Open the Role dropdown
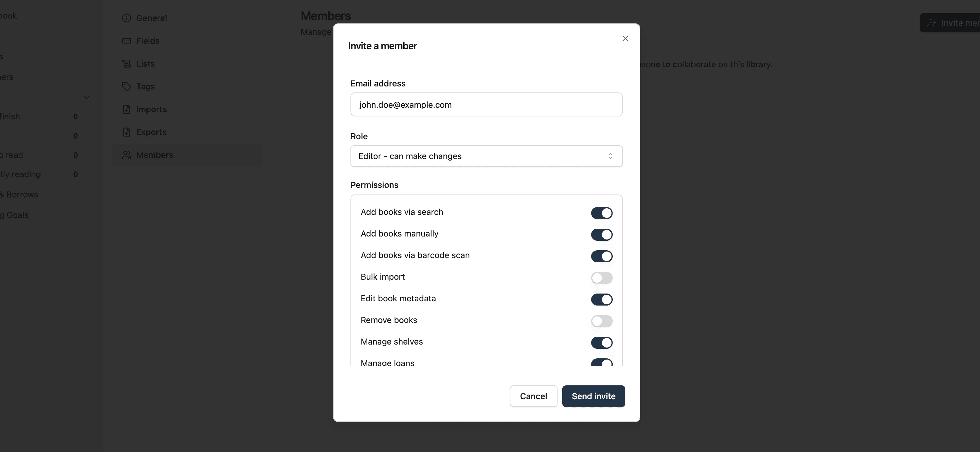The width and height of the screenshot is (980, 452). 486,156
